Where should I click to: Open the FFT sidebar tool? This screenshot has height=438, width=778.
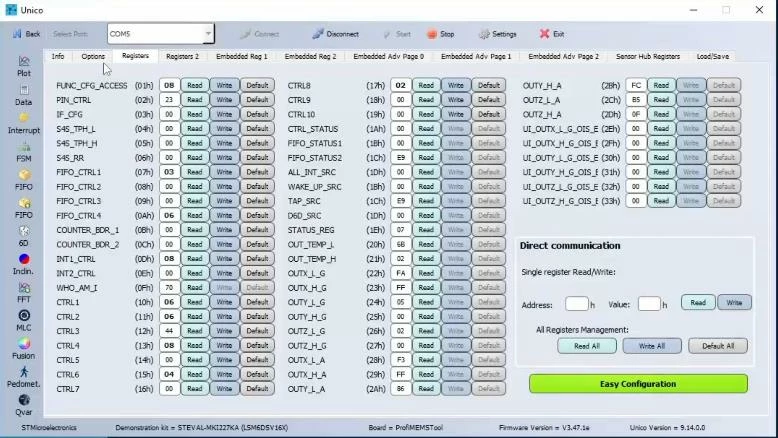[23, 293]
